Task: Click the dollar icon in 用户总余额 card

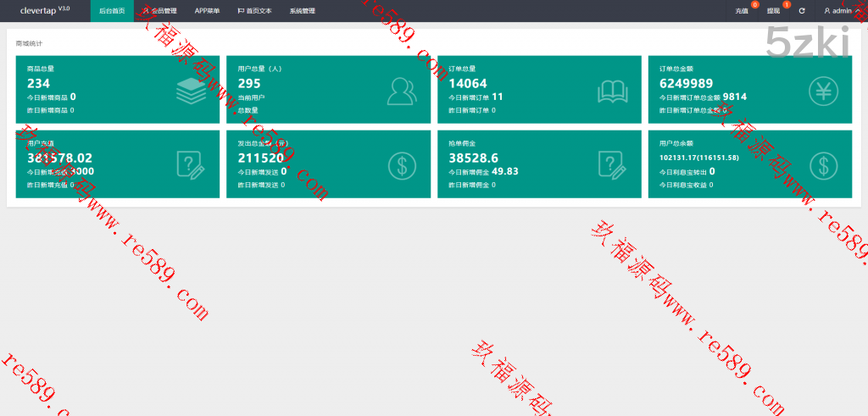Action: pyautogui.click(x=822, y=164)
